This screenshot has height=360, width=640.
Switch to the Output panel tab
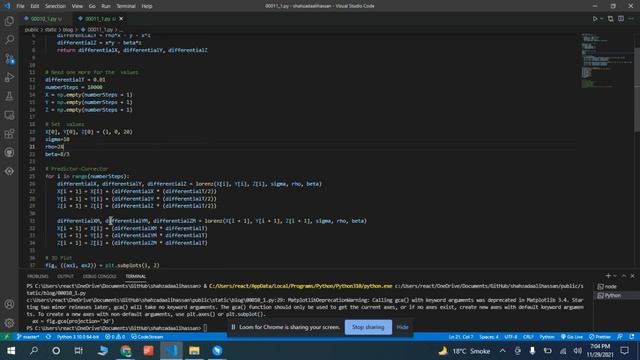tap(65, 276)
